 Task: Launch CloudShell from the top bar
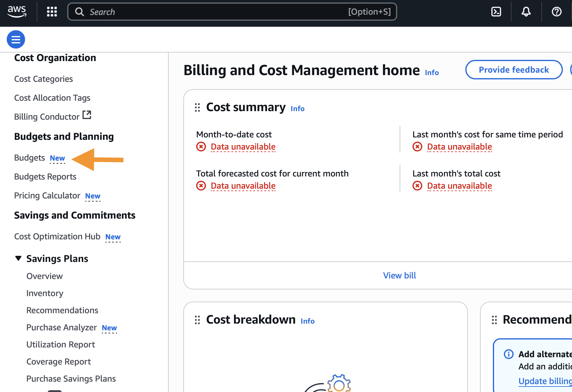pyautogui.click(x=496, y=12)
